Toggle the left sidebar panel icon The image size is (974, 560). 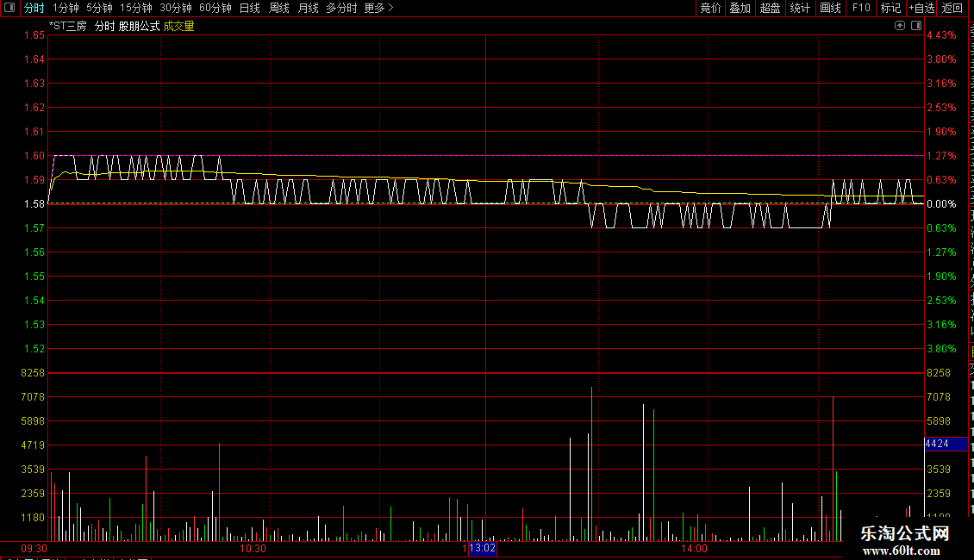point(9,8)
